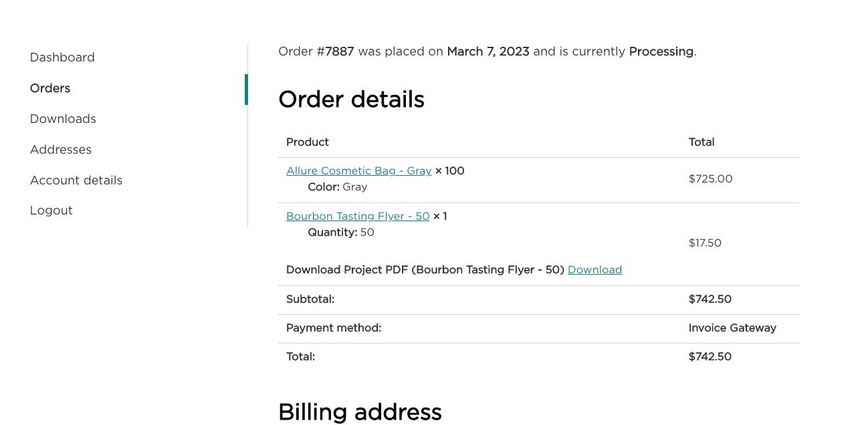Click the $17.50 flyer price
The width and height of the screenshot is (868, 425).
pos(705,243)
